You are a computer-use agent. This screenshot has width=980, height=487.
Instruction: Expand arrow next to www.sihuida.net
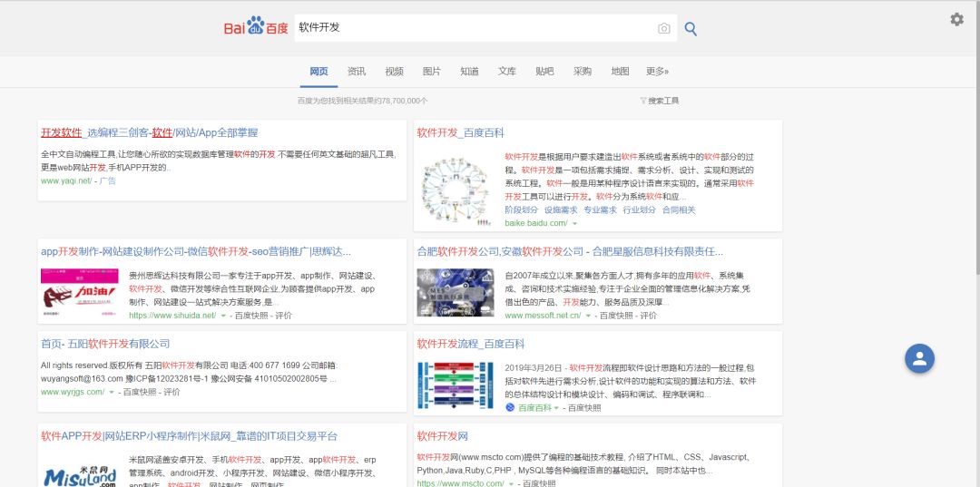(x=223, y=316)
